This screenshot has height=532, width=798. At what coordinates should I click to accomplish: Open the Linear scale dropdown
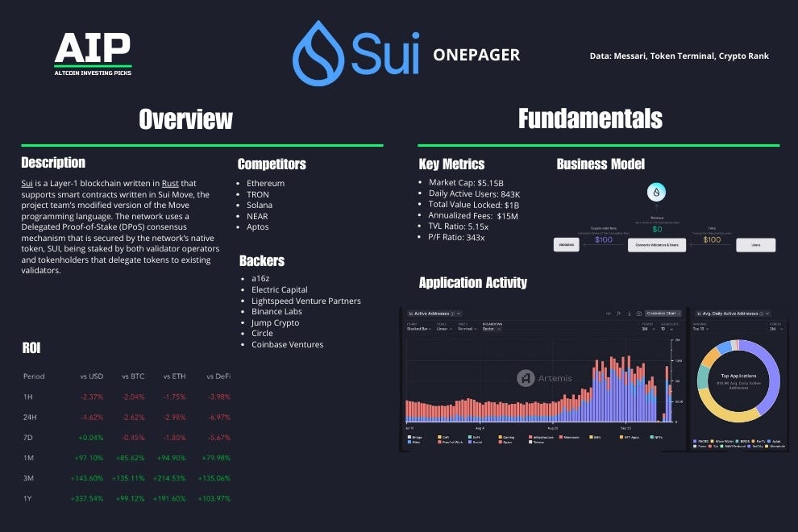[444, 329]
